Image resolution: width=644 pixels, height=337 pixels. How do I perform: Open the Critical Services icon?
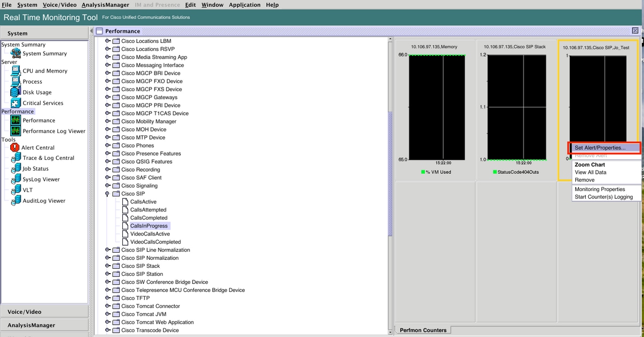tap(16, 103)
